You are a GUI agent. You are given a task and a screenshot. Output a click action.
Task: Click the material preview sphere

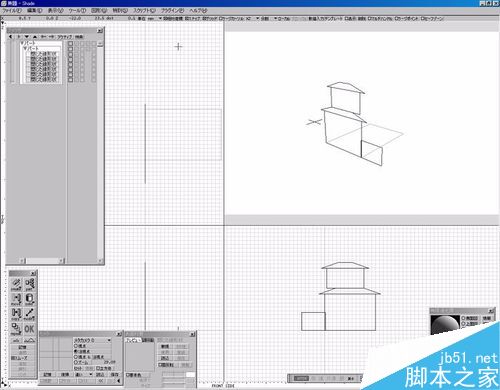(445, 325)
